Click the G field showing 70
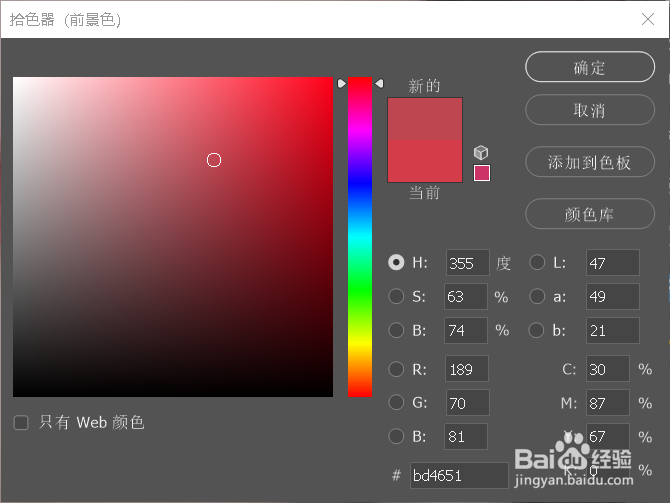The width and height of the screenshot is (670, 503). point(467,403)
